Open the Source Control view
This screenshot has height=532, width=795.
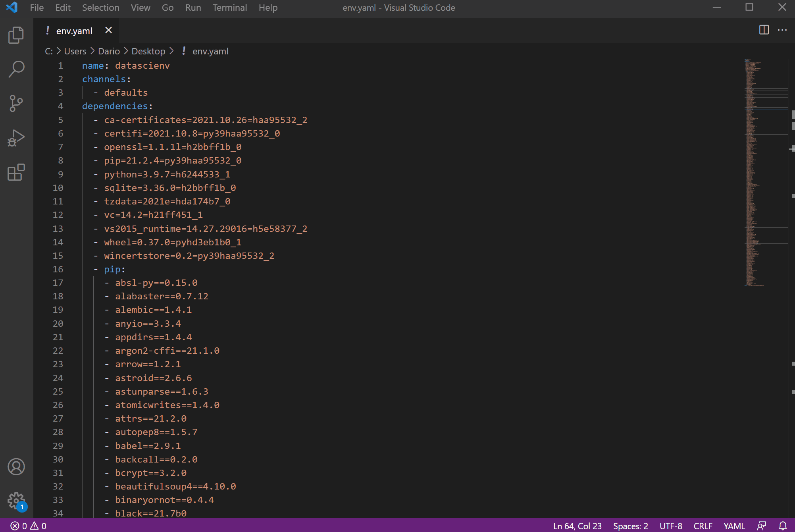(16, 103)
